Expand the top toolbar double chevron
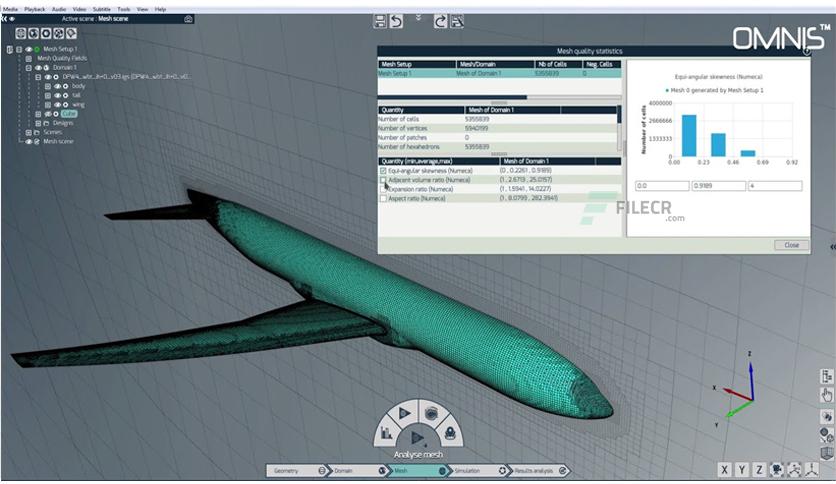 pyautogui.click(x=419, y=18)
